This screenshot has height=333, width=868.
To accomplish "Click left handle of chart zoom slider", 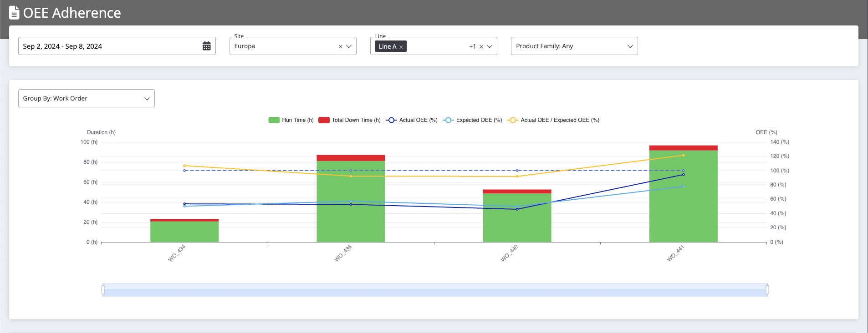I will point(103,290).
